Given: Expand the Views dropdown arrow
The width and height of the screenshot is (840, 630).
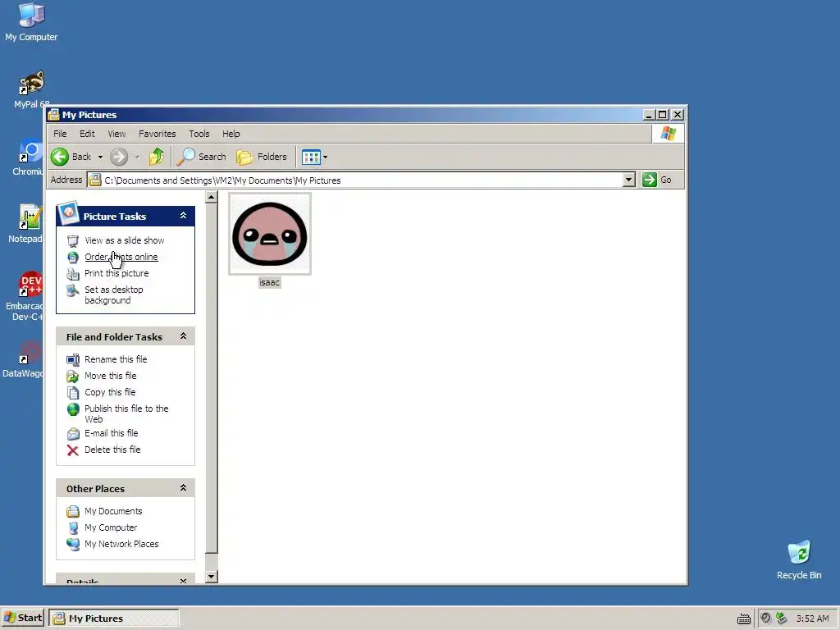Looking at the screenshot, I should point(325,157).
